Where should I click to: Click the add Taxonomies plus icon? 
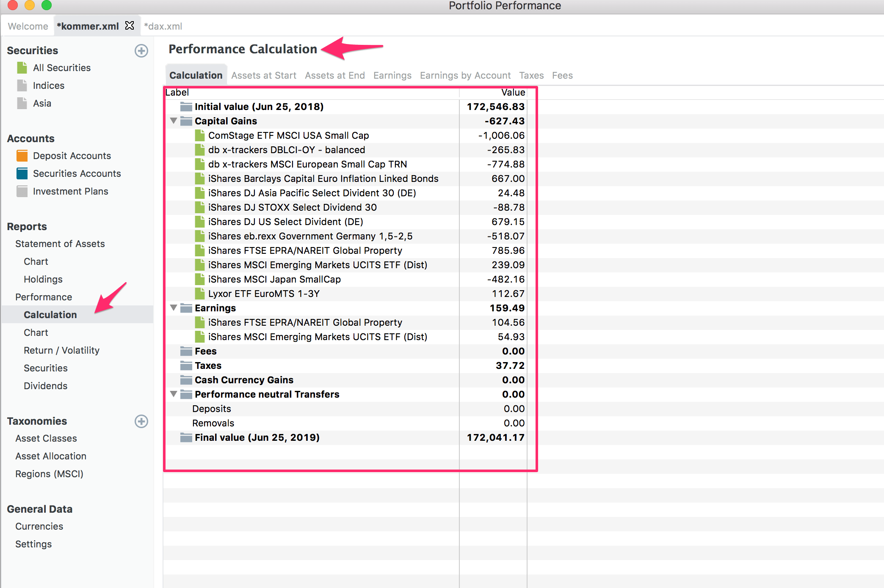[141, 421]
